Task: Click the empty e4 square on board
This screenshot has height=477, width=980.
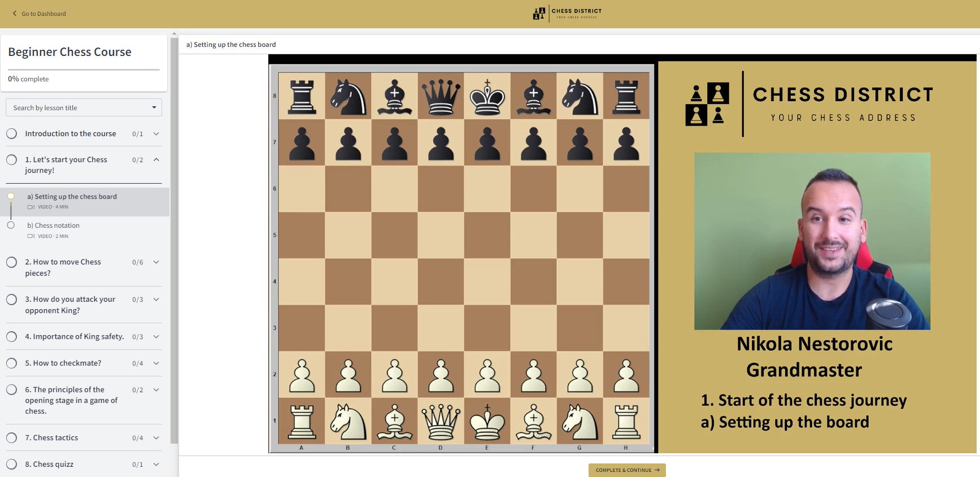Action: coord(487,282)
